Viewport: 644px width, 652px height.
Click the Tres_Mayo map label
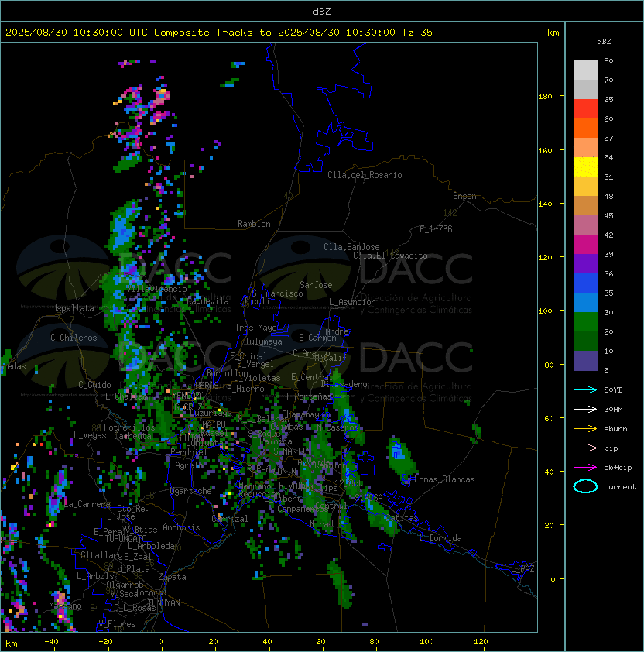click(x=255, y=328)
